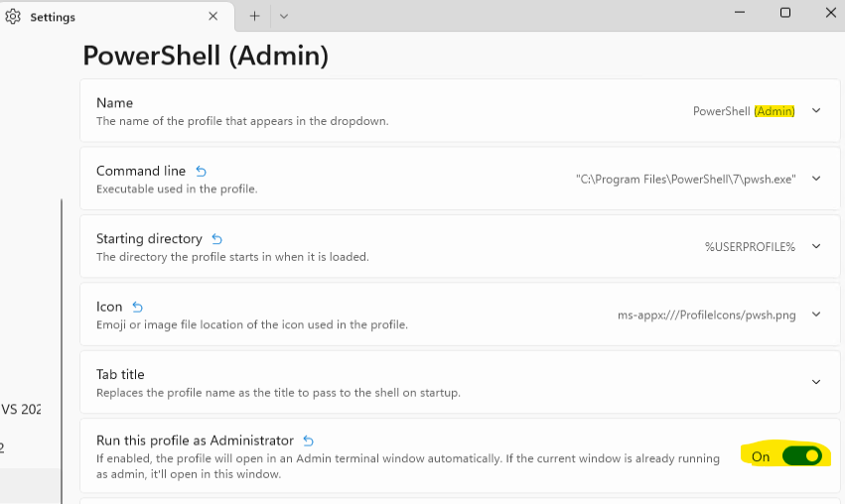
Task: Open a new tab with plus button
Action: [254, 16]
